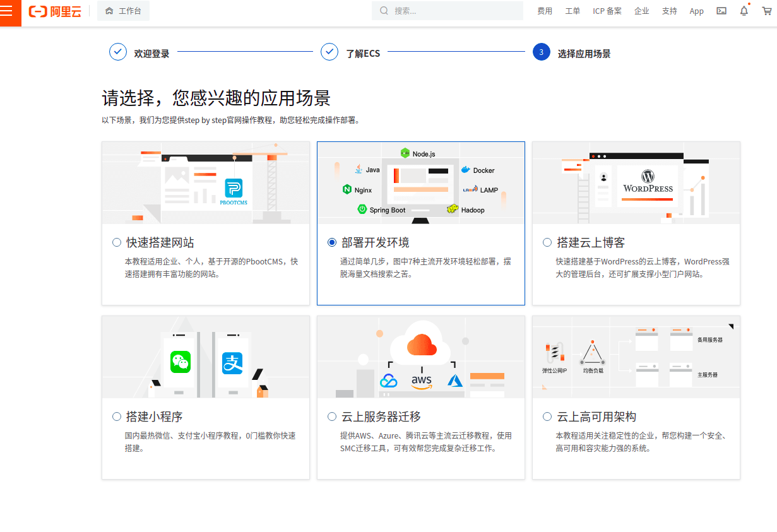Go to the 欢迎登录 step
The height and width of the screenshot is (532, 777).
coord(139,53)
